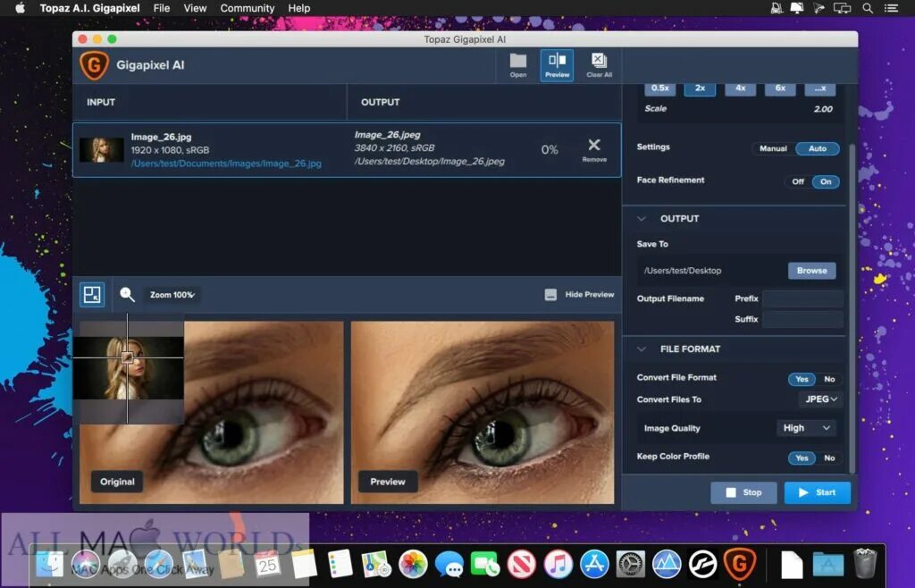Open Photos app in the Dock
The height and width of the screenshot is (588, 915).
coord(413,564)
